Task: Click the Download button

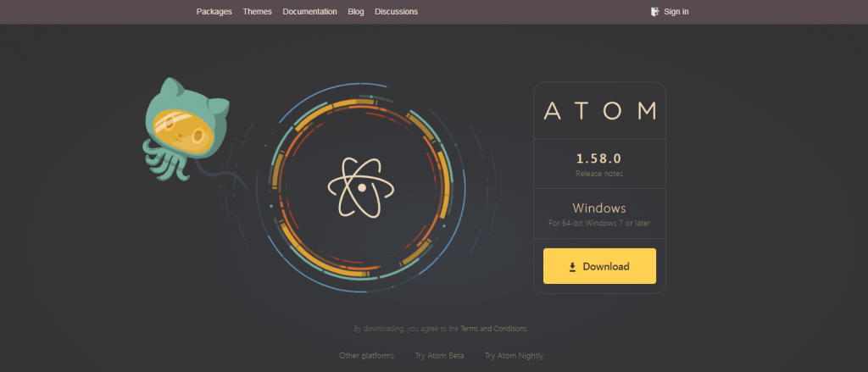Action: 599,266
